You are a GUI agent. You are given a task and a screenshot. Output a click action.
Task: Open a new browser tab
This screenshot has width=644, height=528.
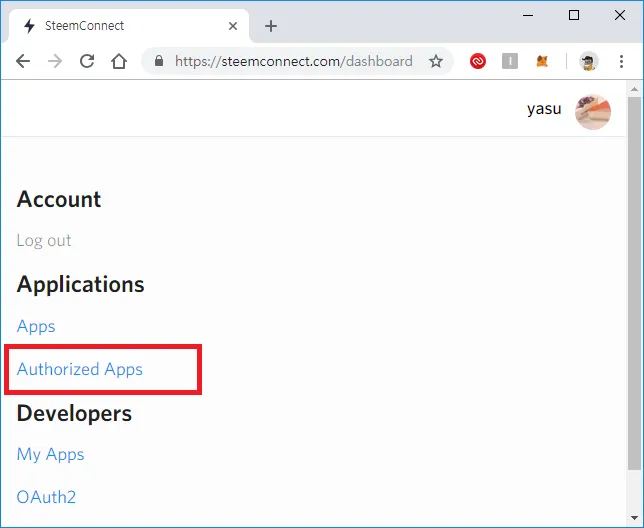pos(271,26)
